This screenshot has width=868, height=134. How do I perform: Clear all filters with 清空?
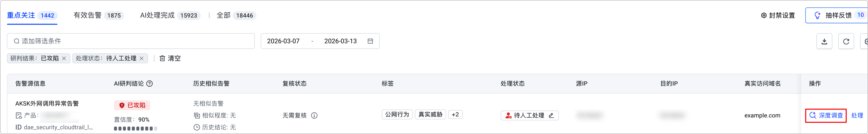170,58
